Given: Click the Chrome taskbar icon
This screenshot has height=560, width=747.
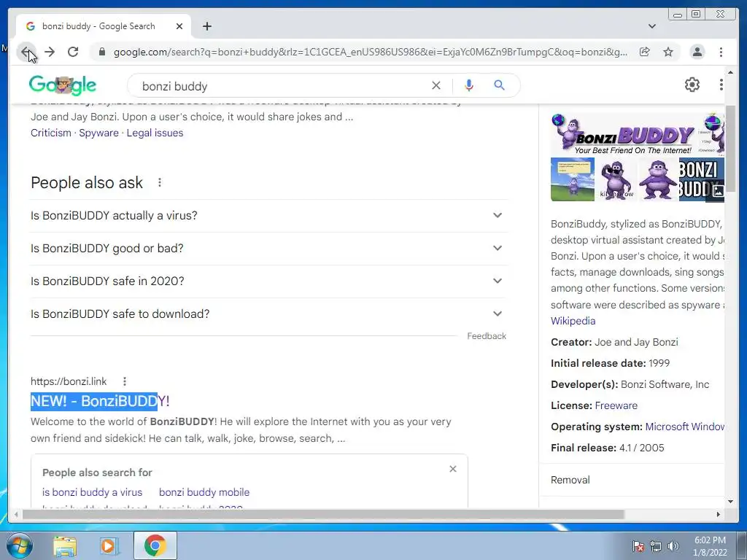Looking at the screenshot, I should [x=155, y=545].
